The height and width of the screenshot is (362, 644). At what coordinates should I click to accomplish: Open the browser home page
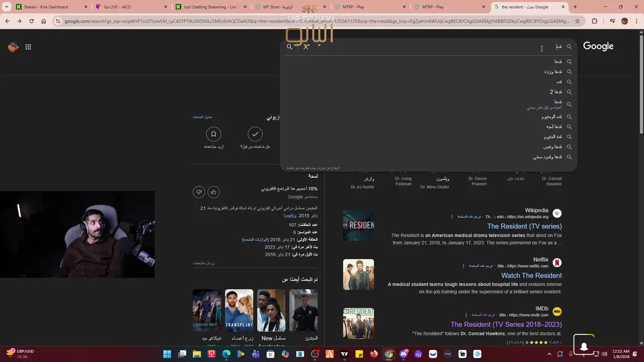44,21
